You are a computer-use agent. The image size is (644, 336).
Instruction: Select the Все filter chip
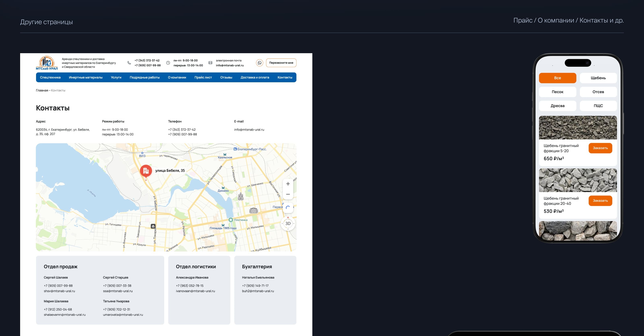[x=557, y=78]
